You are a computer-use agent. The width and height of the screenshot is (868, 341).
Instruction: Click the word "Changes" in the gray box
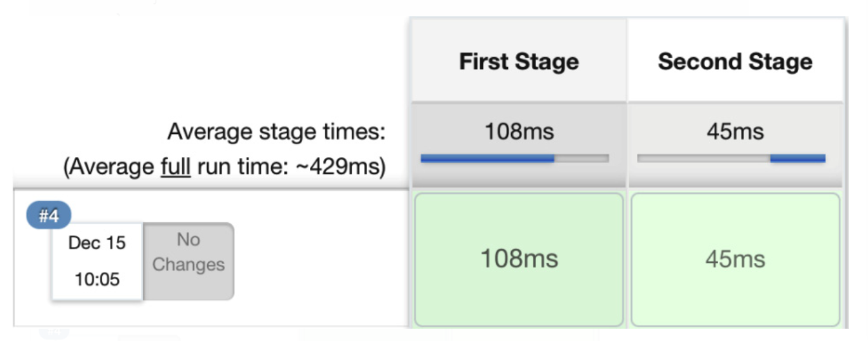coord(189,265)
